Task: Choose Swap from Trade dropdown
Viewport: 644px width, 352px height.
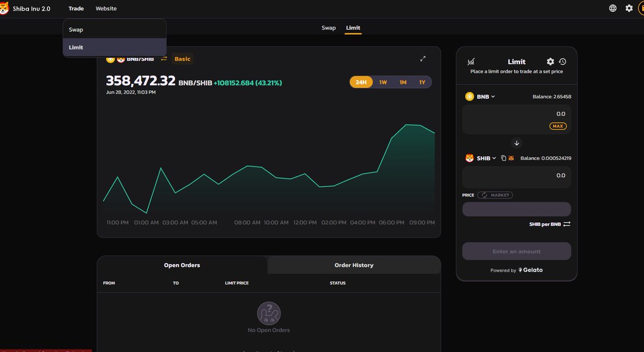Action: click(x=114, y=30)
